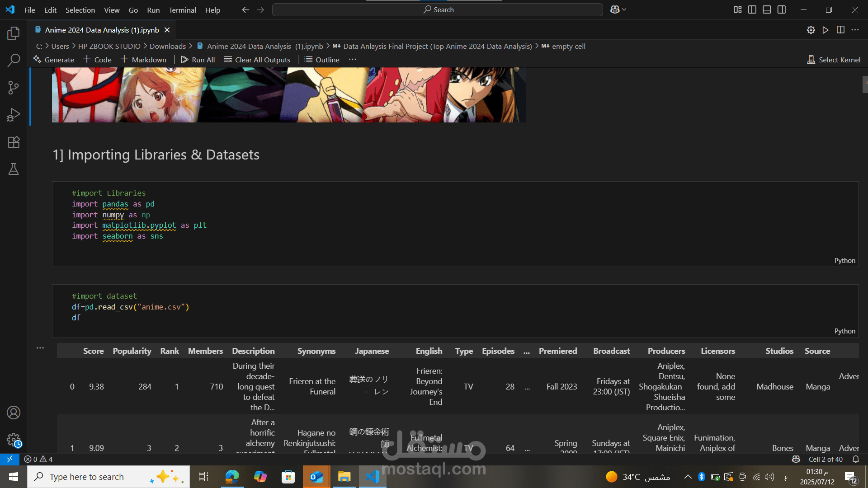Open Run and Debug view
868x488 pixels.
[x=14, y=115]
